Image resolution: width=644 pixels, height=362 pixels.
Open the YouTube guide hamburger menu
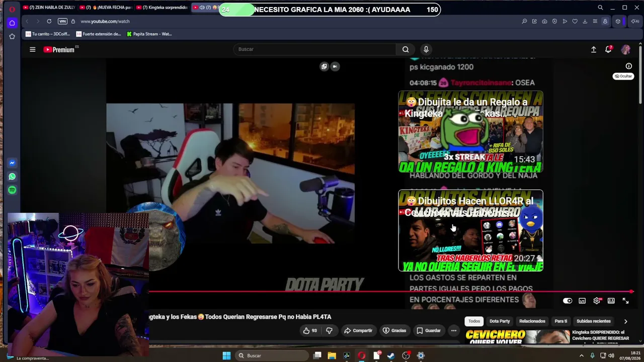click(x=32, y=49)
